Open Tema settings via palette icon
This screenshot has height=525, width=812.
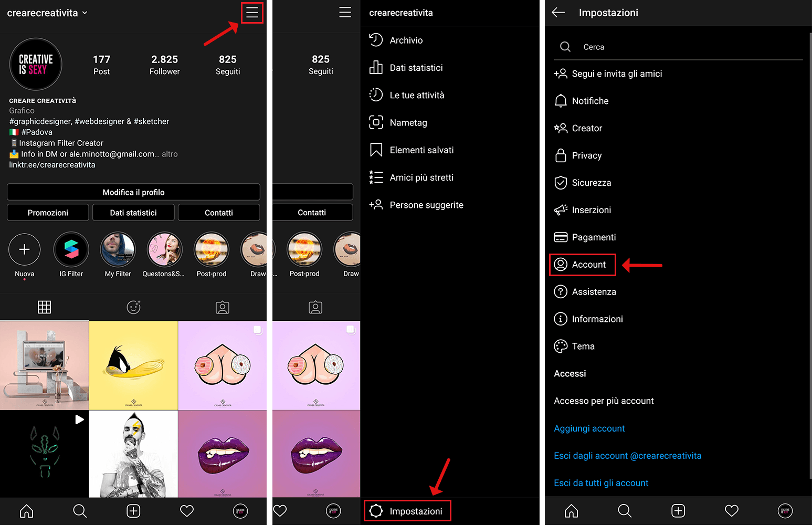point(583,346)
